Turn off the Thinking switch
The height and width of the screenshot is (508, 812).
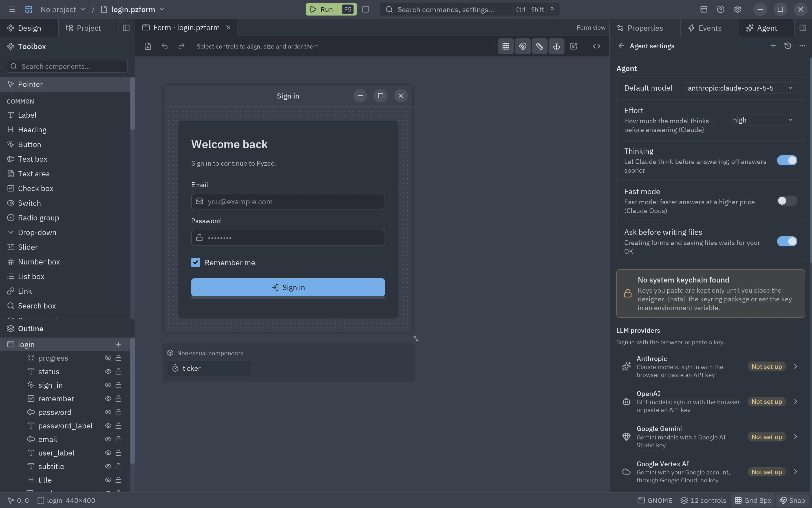(787, 161)
